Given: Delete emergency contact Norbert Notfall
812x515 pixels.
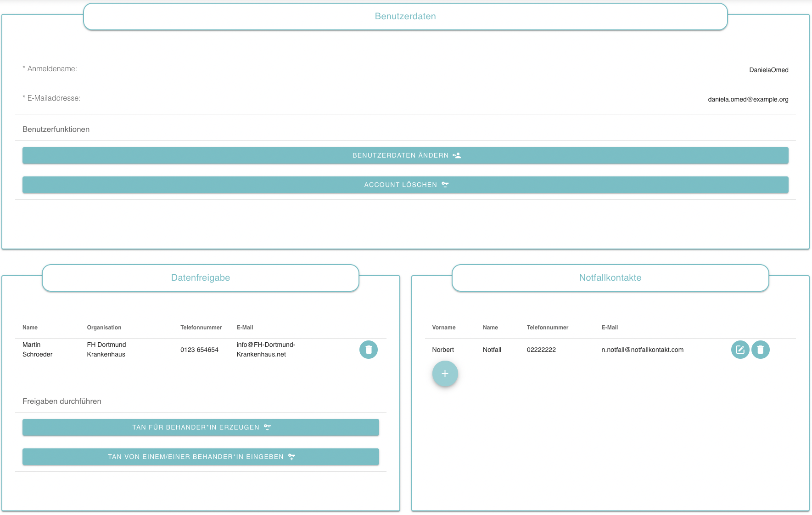Looking at the screenshot, I should click(760, 350).
